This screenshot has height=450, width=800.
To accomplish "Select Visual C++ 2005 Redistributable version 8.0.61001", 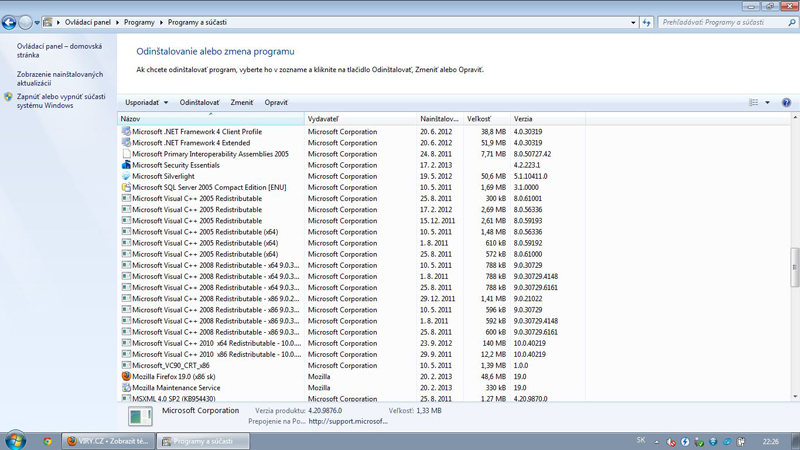I will 352,198.
